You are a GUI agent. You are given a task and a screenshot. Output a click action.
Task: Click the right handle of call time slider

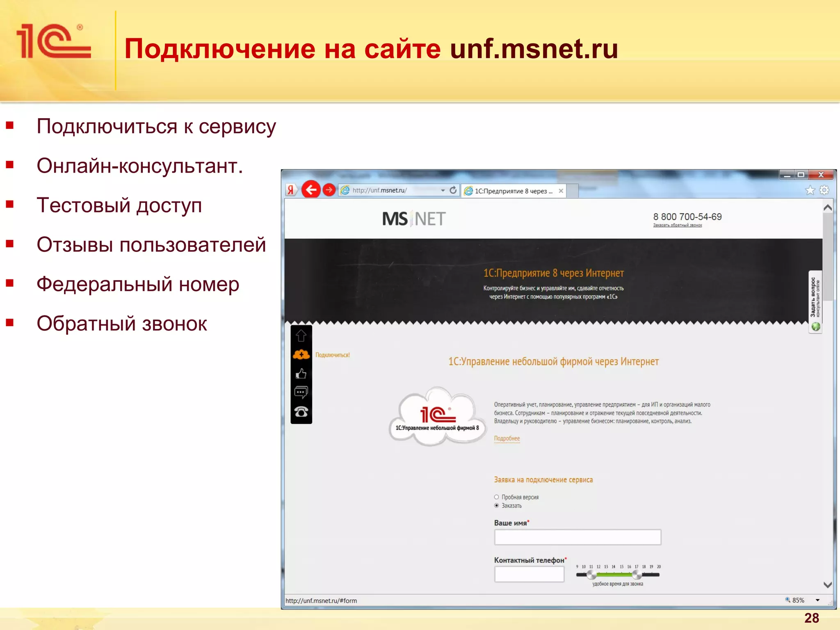pyautogui.click(x=637, y=575)
